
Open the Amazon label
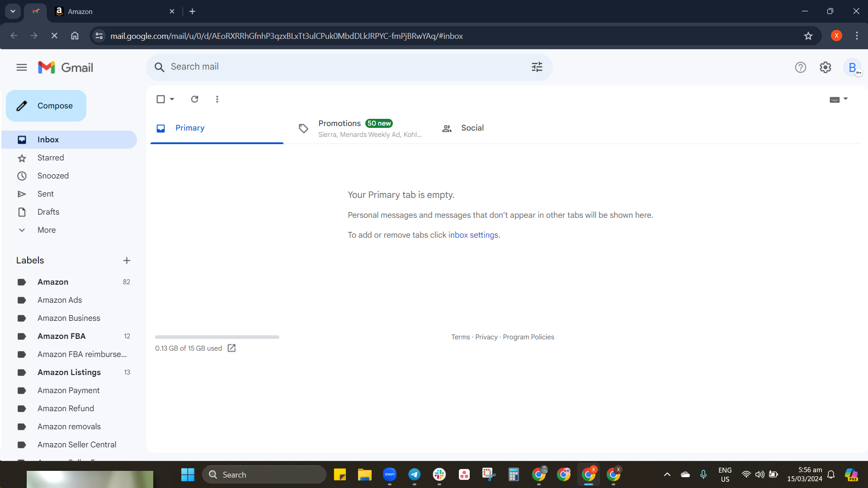tap(69, 282)
